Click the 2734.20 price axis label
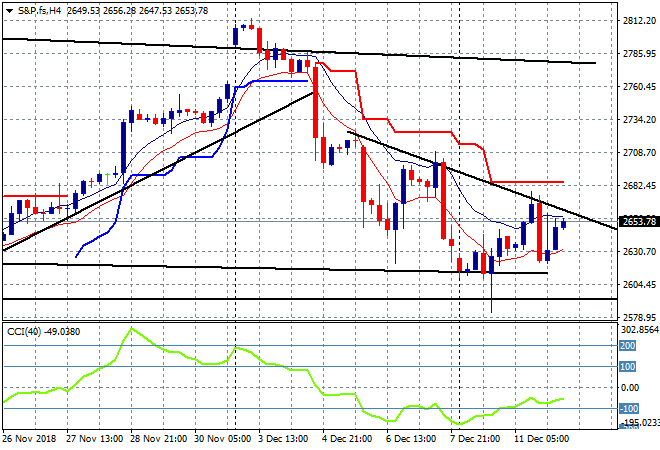This screenshot has width=660, height=450. (639, 120)
